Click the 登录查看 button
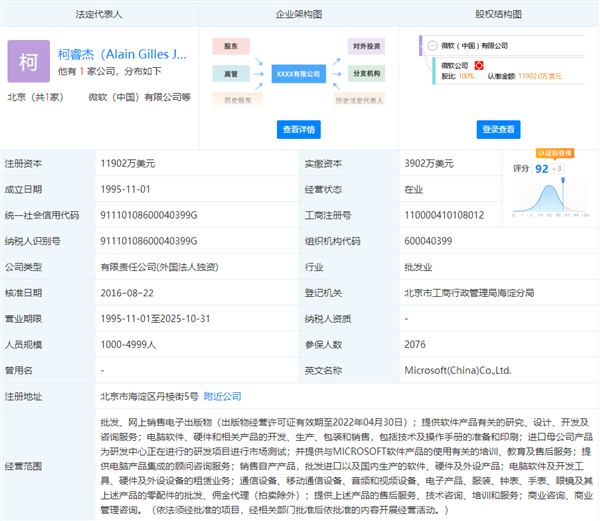600x521 pixels. pos(498,130)
